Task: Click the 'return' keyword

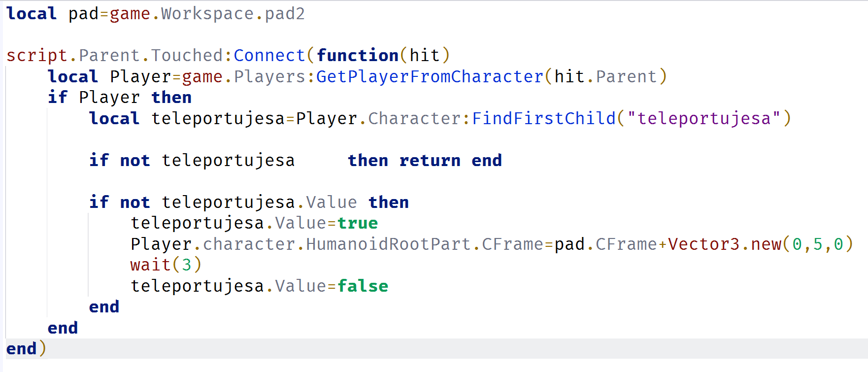Action: pyautogui.click(x=430, y=161)
